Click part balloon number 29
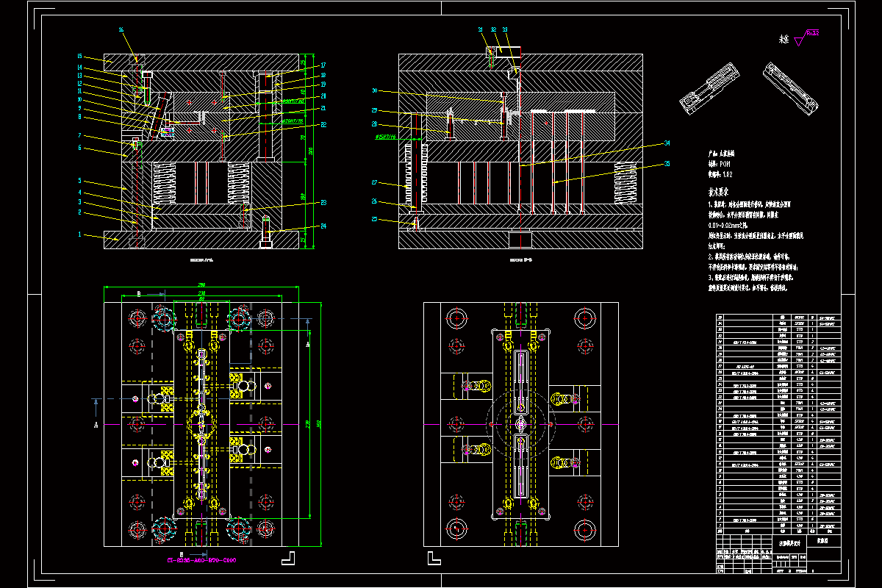This screenshot has height=588, width=882. pyautogui.click(x=374, y=110)
